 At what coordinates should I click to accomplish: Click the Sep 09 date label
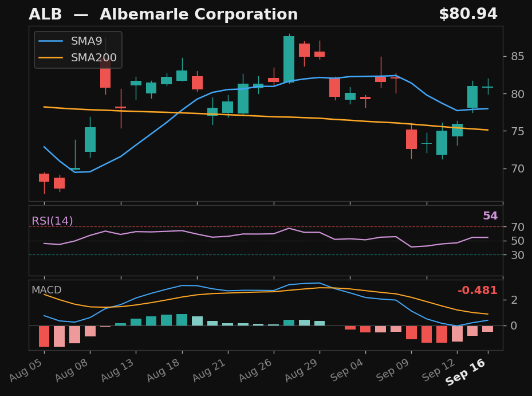pyautogui.click(x=392, y=370)
